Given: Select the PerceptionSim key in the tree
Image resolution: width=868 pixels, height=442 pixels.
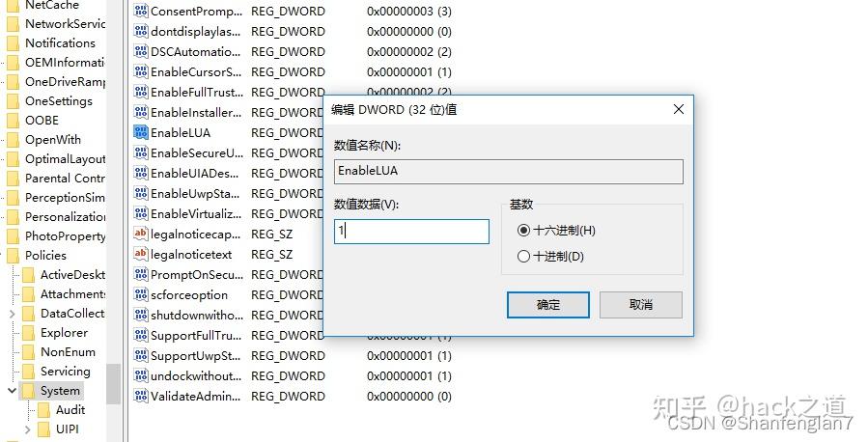Looking at the screenshot, I should click(65, 198).
